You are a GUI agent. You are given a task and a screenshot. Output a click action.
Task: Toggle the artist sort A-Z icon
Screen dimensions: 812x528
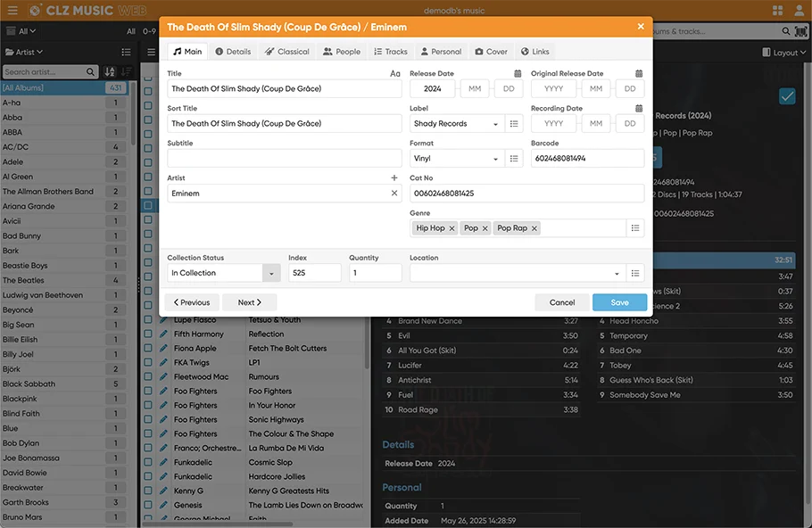pyautogui.click(x=110, y=72)
